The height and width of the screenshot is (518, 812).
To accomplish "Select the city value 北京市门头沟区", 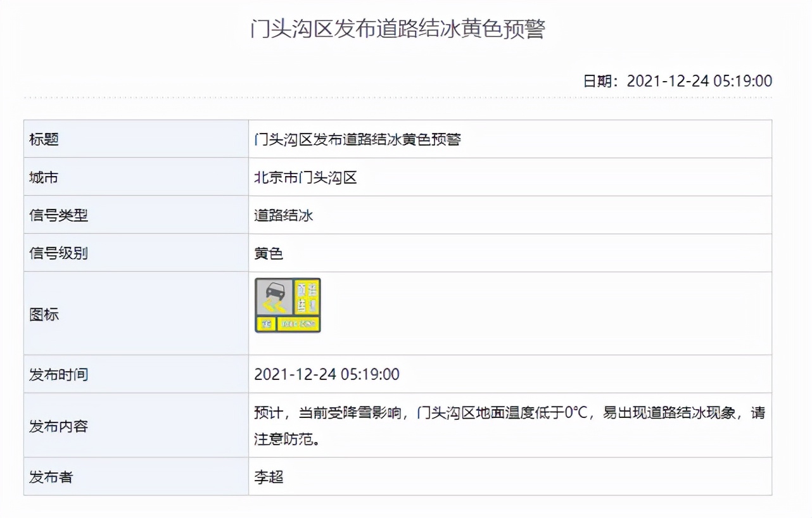I will pos(305,177).
